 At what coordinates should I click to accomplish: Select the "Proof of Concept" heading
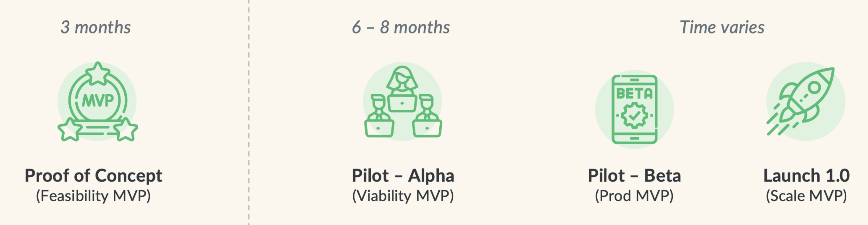click(93, 176)
